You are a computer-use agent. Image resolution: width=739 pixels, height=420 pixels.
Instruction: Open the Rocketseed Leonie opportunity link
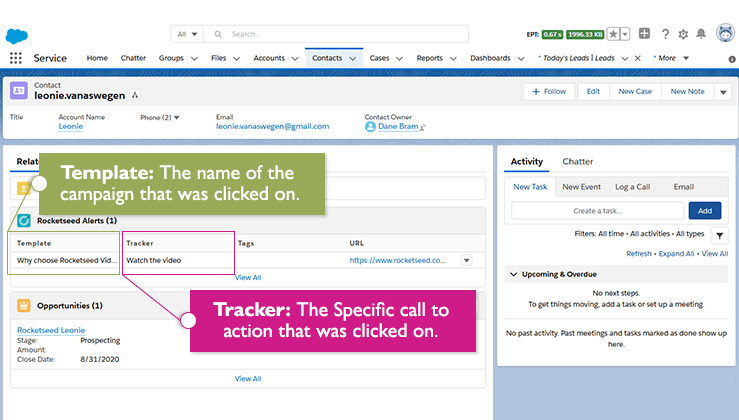51,330
